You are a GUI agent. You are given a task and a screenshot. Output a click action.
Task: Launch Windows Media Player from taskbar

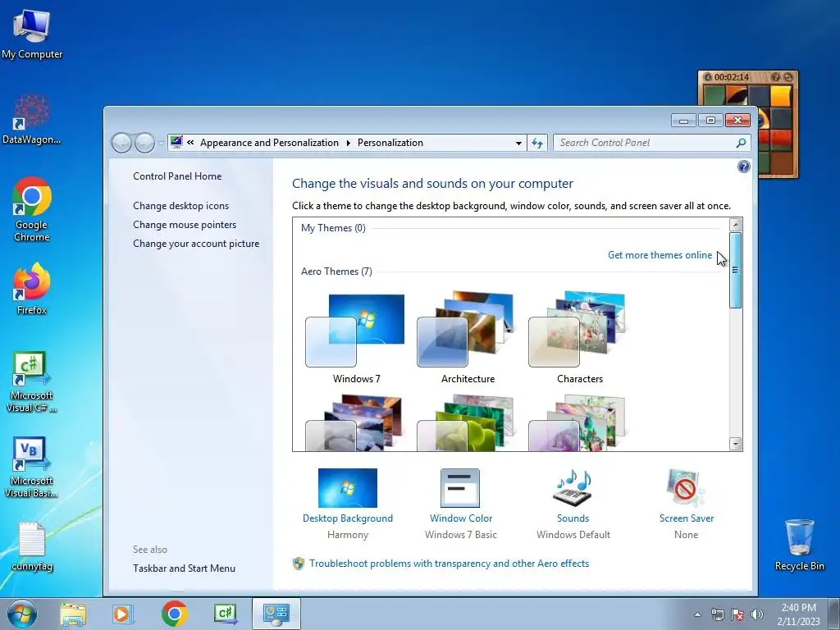pyautogui.click(x=123, y=614)
